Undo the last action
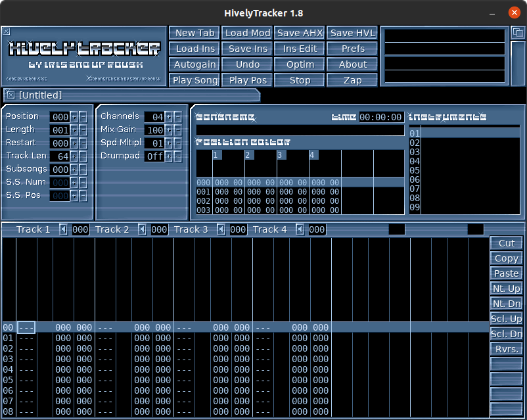The image size is (527, 420). pos(247,64)
